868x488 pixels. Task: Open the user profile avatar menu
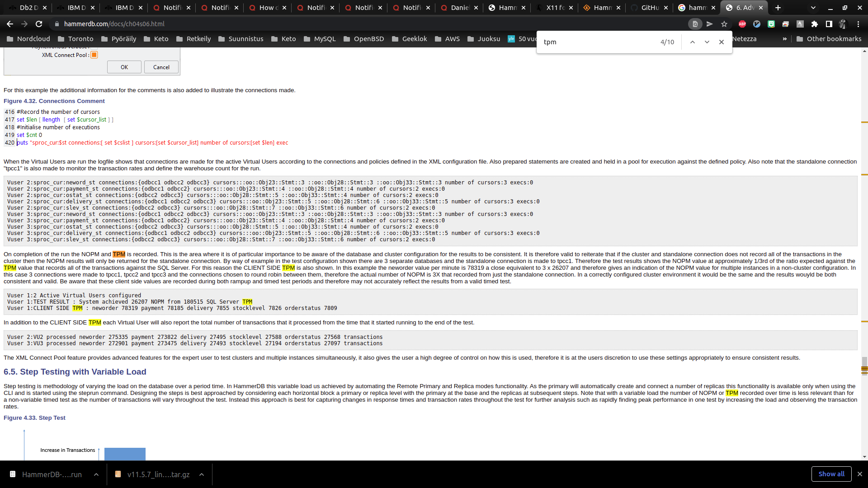point(843,24)
